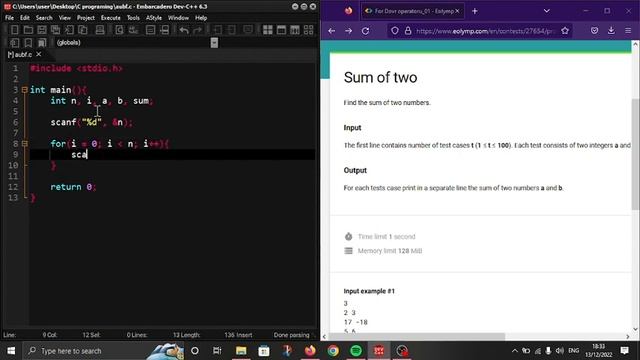Viewport: 640px width, 360px height.
Task: Open Spotify from the taskbar
Action: (x=356, y=351)
